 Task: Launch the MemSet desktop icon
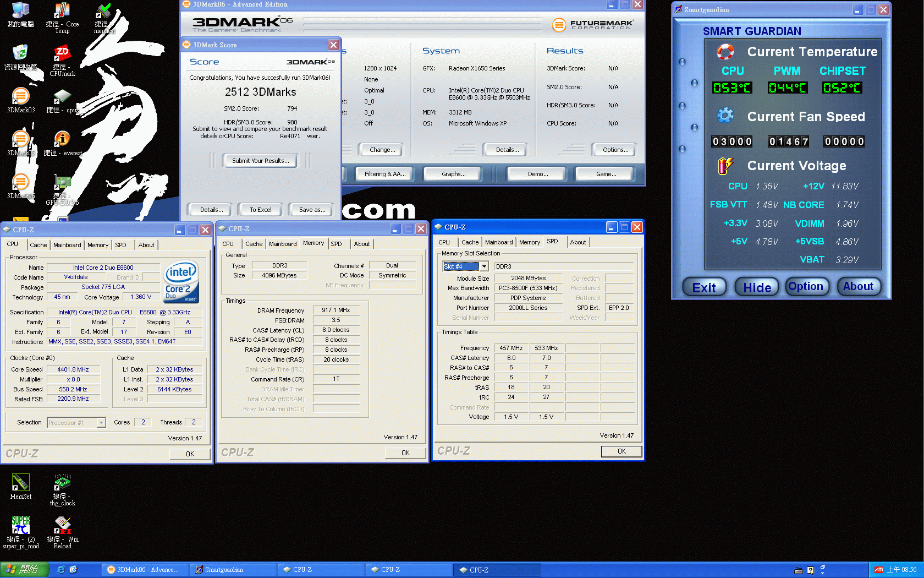pyautogui.click(x=20, y=487)
